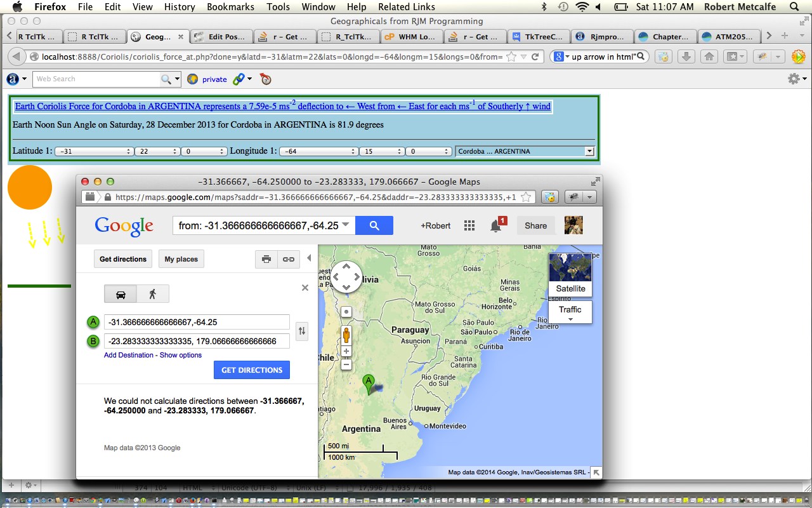Click the Share button in Google bar
This screenshot has width=812, height=508.
tap(535, 225)
